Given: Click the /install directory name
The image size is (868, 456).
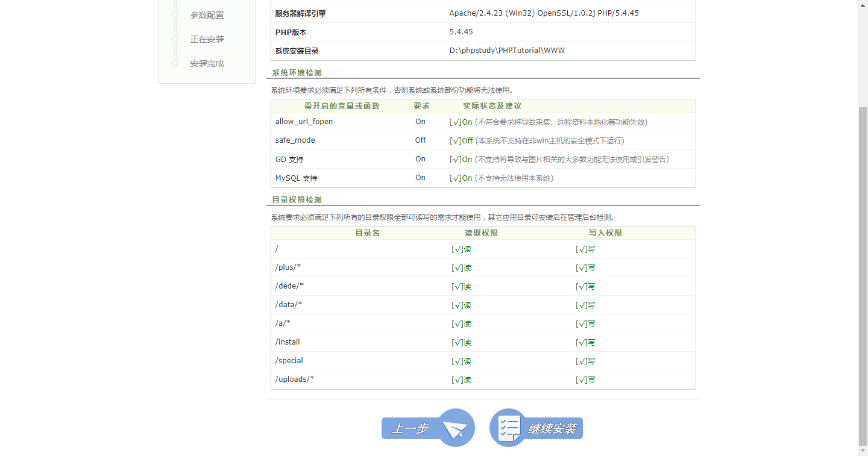Looking at the screenshot, I should click(x=288, y=342).
